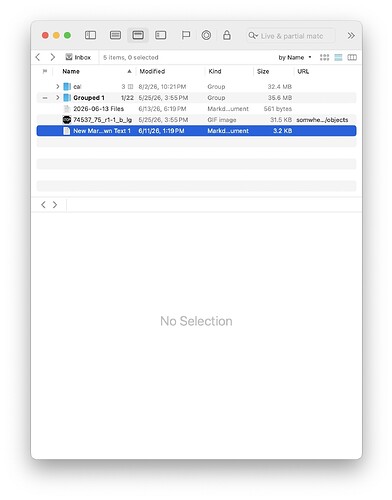392x500 pixels.
Task: Select the 74537_75_r1-1_b_lg GIF image
Action: (196, 120)
